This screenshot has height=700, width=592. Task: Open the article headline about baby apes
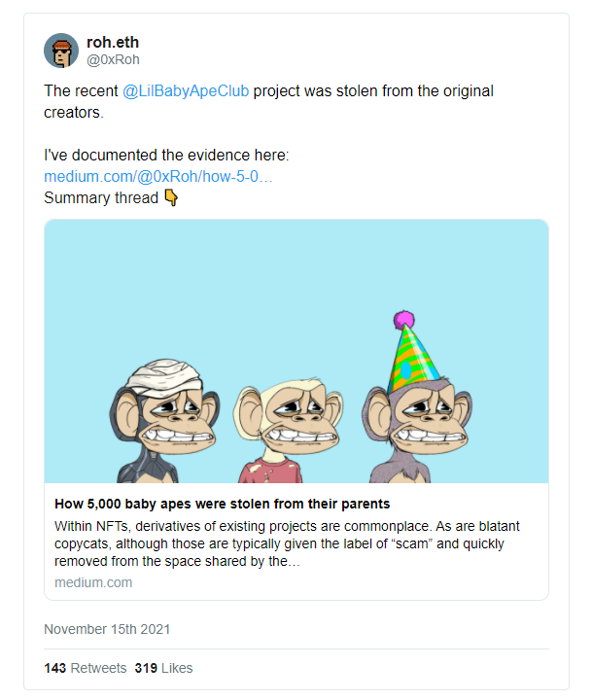pos(223,504)
